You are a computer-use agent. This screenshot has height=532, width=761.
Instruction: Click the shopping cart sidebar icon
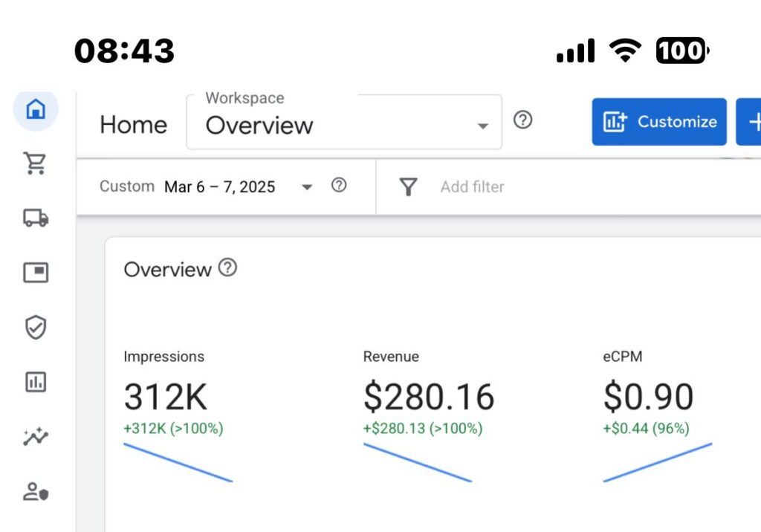click(36, 163)
